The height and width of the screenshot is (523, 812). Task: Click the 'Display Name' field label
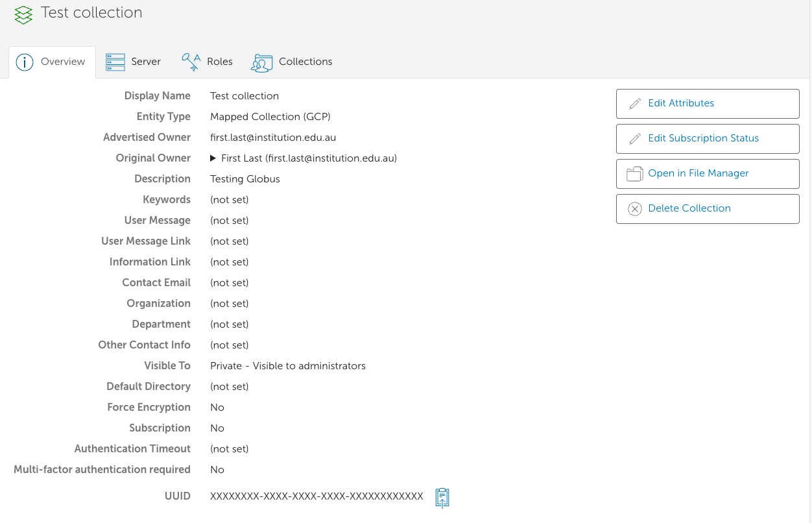click(x=158, y=96)
